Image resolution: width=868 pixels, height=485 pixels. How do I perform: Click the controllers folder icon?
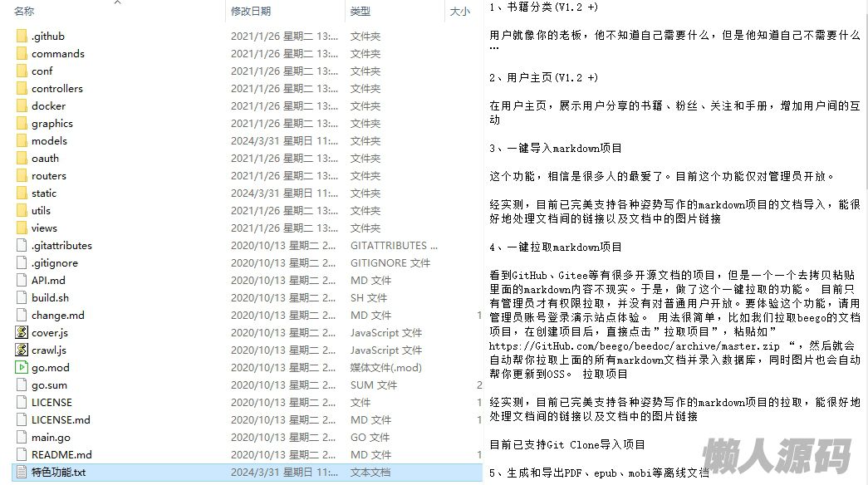tap(22, 89)
